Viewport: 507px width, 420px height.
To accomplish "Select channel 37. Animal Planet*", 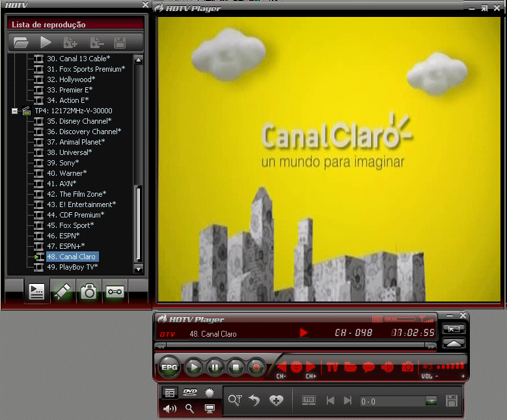I will (x=76, y=142).
